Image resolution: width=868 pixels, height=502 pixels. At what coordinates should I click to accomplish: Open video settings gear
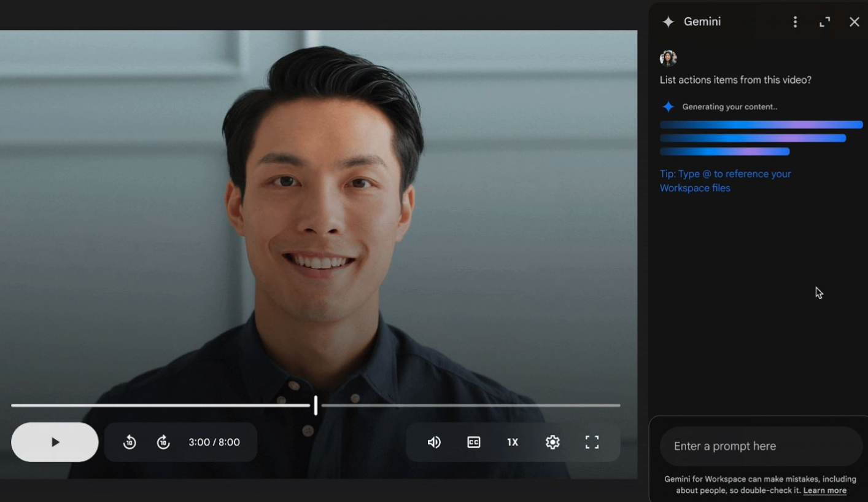[552, 442]
